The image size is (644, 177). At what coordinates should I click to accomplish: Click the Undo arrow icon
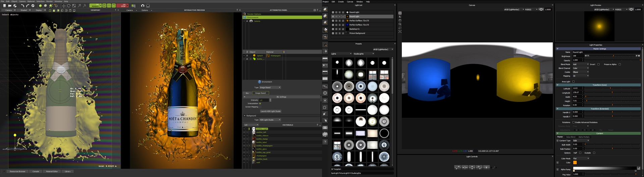point(22,6)
